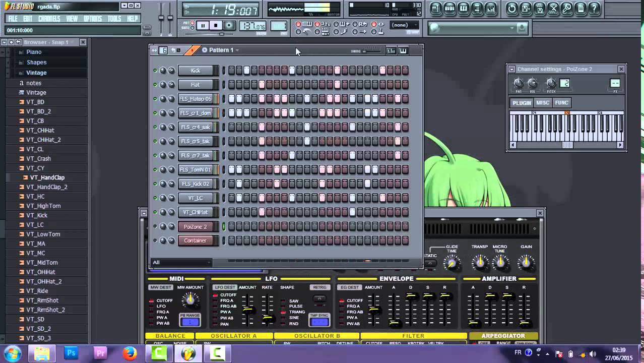Click MW DEST button in MIDI section
This screenshot has width=644, height=363.
[161, 287]
